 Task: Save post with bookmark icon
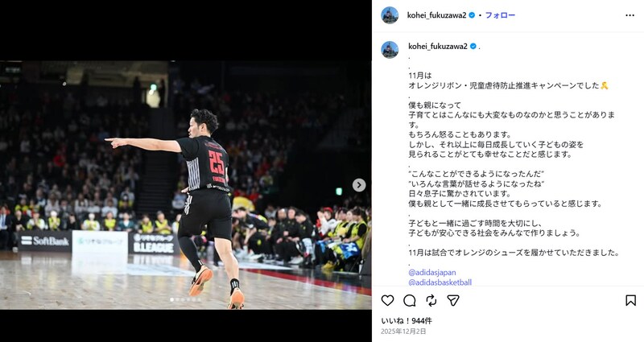click(x=630, y=300)
